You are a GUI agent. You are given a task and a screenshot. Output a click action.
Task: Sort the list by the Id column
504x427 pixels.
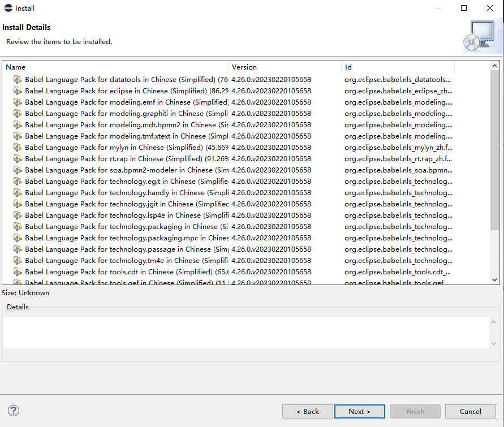[398, 67]
